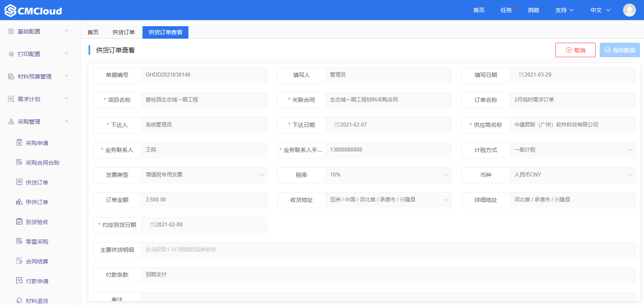Click the 供应商名称 input field
Image resolution: width=644 pixels, height=305 pixels.
[572, 125]
